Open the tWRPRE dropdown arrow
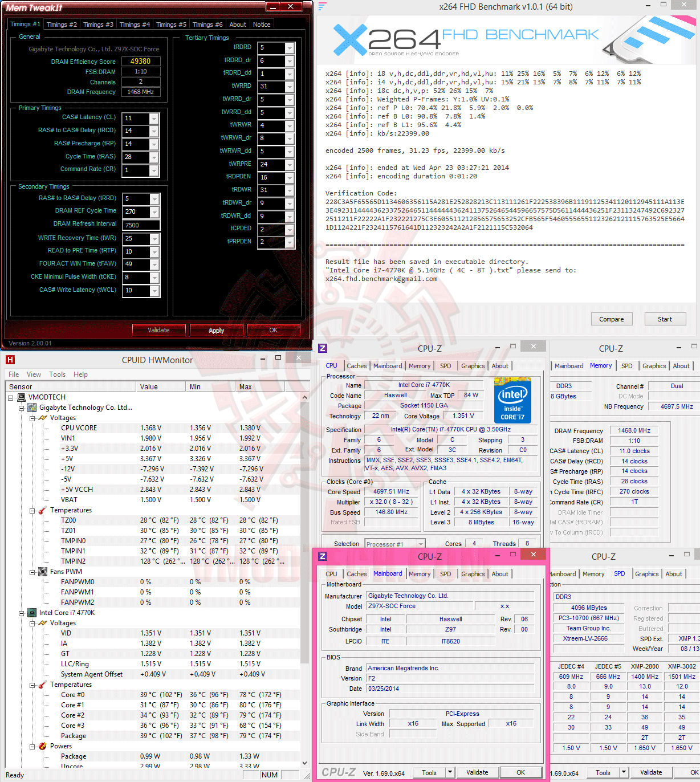The width and height of the screenshot is (700, 782). (x=290, y=165)
